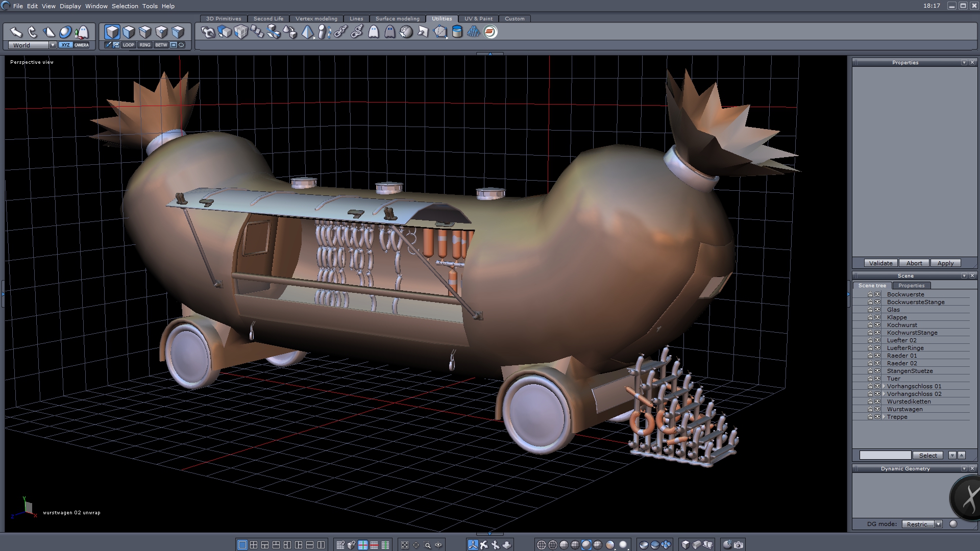The width and height of the screenshot is (980, 551).
Task: Hide the Glas object with the eye icon
Action: coord(877,310)
